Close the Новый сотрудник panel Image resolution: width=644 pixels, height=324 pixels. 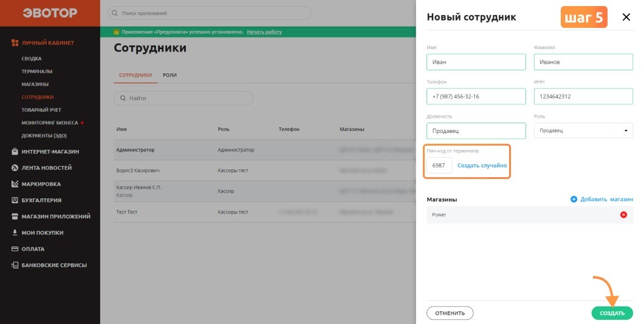point(626,17)
